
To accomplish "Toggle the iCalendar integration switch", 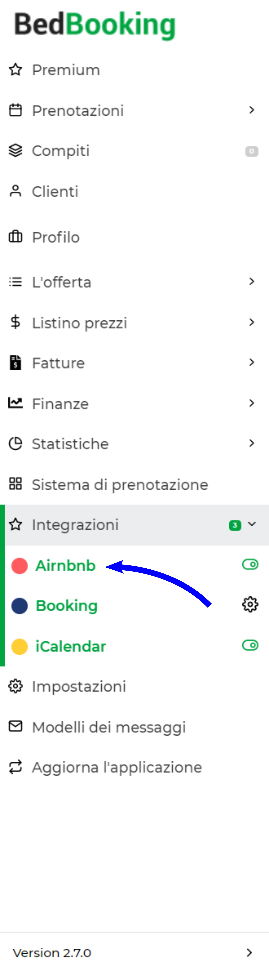I will pos(250,645).
